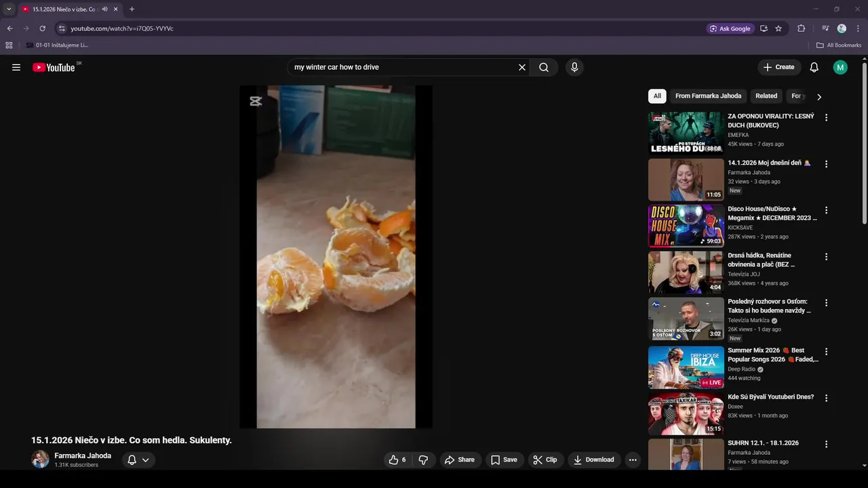Open options for SUHRN 12.1. - 18.1.2026
868x488 pixels.
tap(826, 444)
